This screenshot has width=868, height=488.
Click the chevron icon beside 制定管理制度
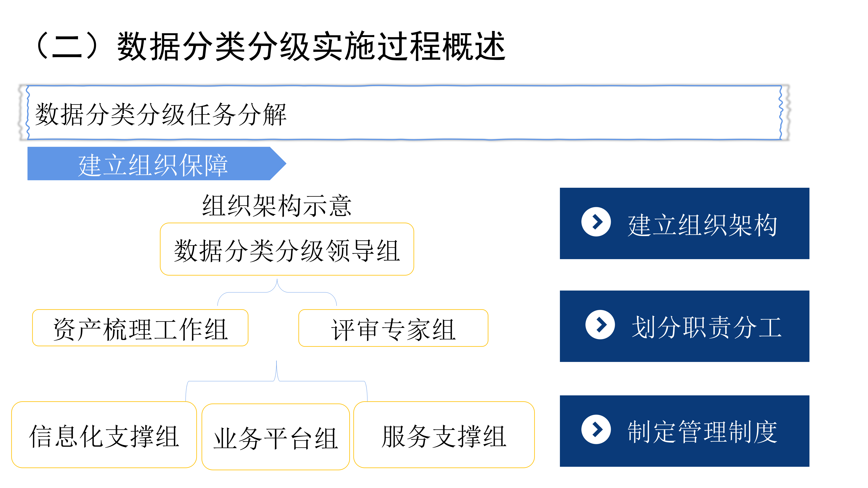pyautogui.click(x=596, y=429)
